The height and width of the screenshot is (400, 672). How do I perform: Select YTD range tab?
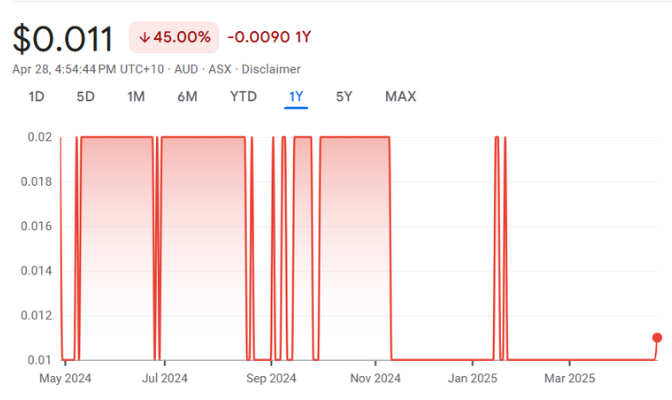click(x=243, y=96)
